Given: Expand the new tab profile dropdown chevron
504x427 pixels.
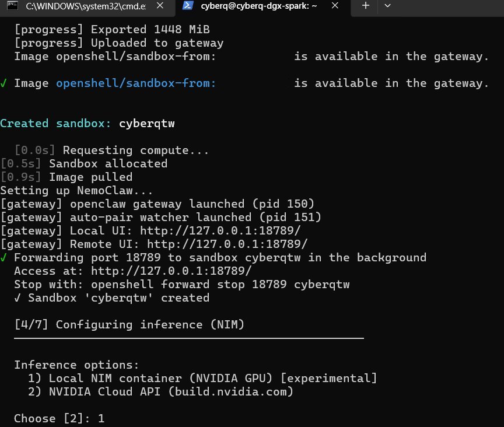Looking at the screenshot, I should [387, 6].
